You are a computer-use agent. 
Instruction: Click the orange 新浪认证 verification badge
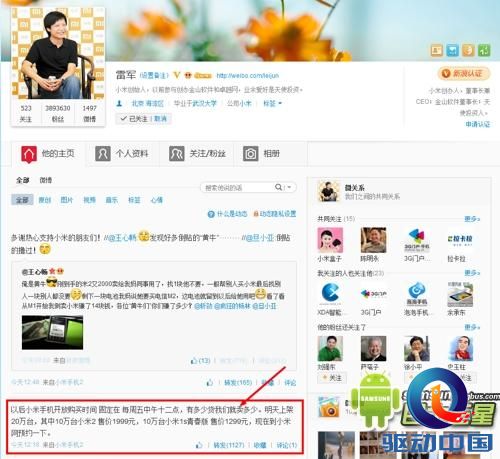[x=464, y=73]
